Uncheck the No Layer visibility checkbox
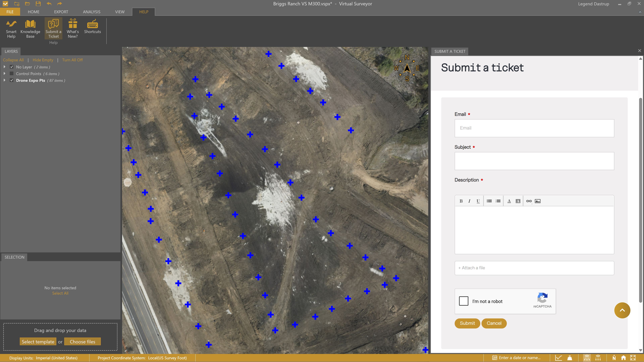Viewport: 644px width, 362px height. pyautogui.click(x=12, y=67)
